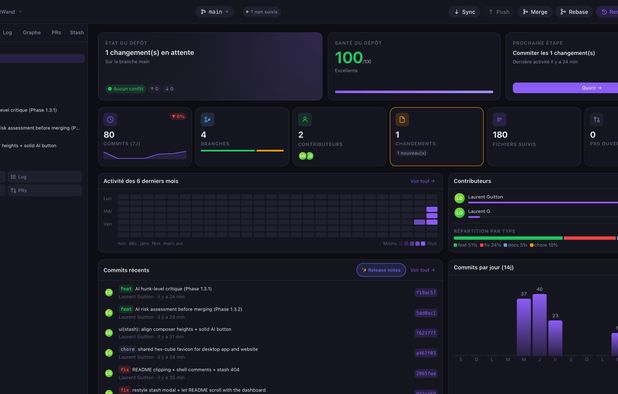Click the clock icon in Commits card

(110, 119)
